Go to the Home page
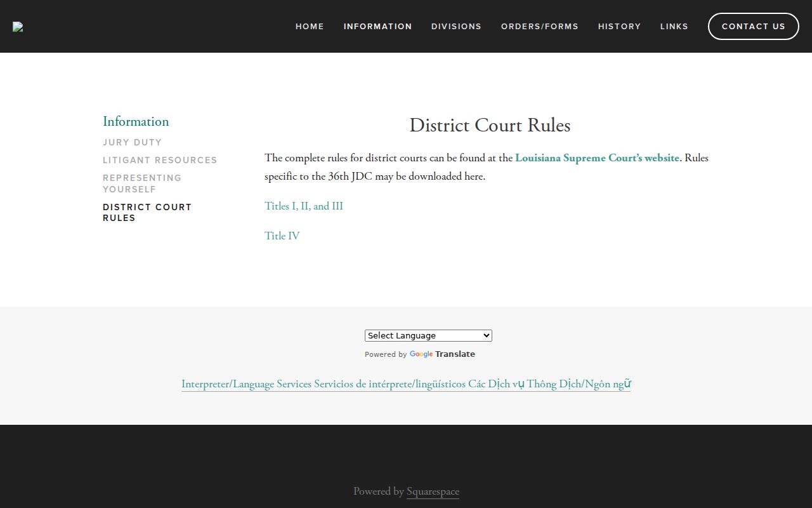Viewport: 812px width, 508px height. pos(310,27)
